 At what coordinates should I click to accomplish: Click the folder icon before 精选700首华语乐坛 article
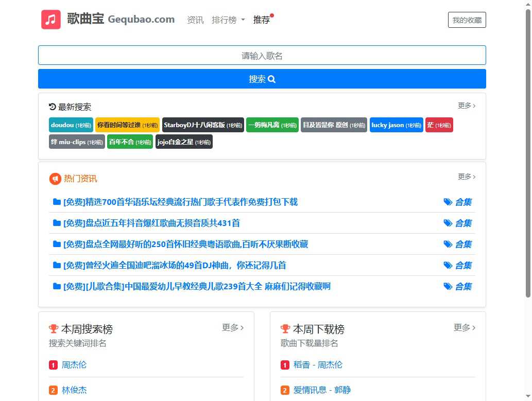[57, 202]
